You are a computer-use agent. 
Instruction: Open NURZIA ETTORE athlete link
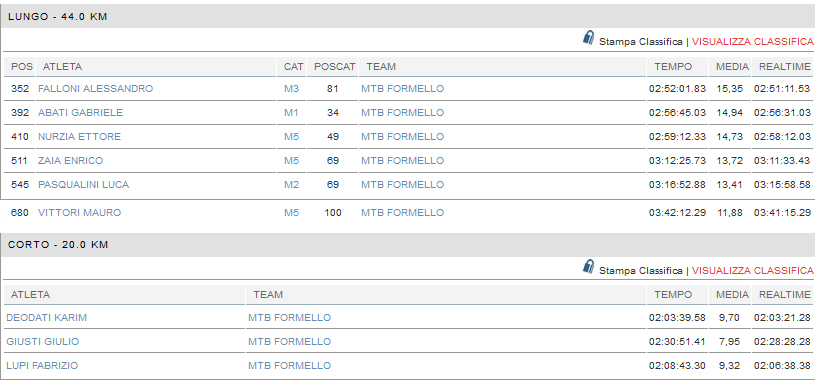80,137
